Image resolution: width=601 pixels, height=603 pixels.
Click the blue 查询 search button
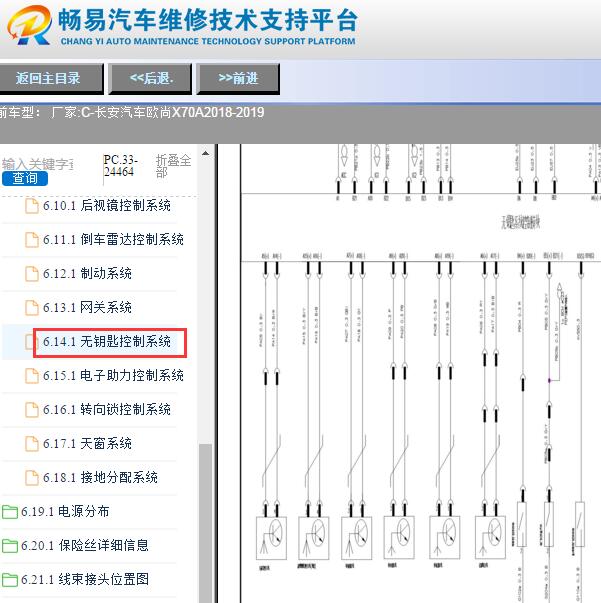[25, 178]
